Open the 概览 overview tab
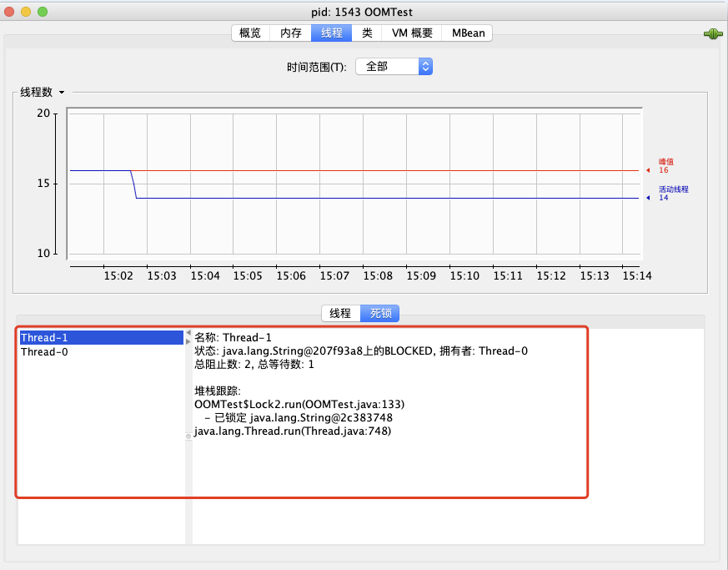728x570 pixels. coord(250,33)
